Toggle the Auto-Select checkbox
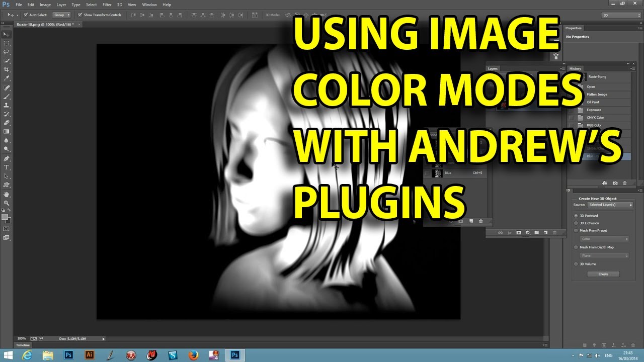This screenshot has width=644, height=362. coord(26,15)
